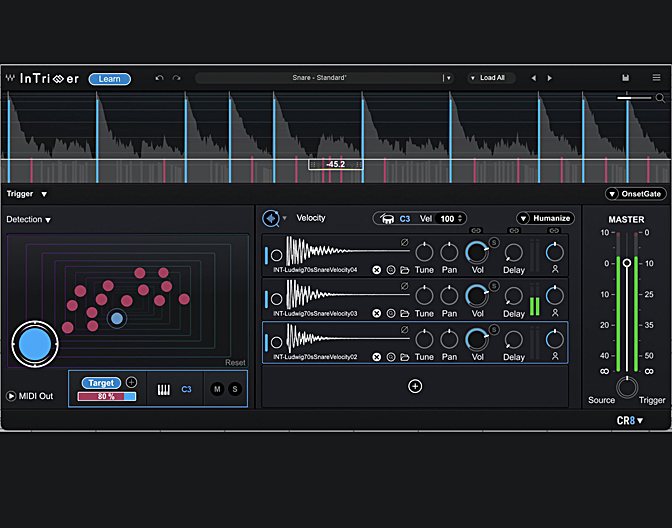Click the large blue detection circle
The image size is (672, 528).
pos(35,344)
